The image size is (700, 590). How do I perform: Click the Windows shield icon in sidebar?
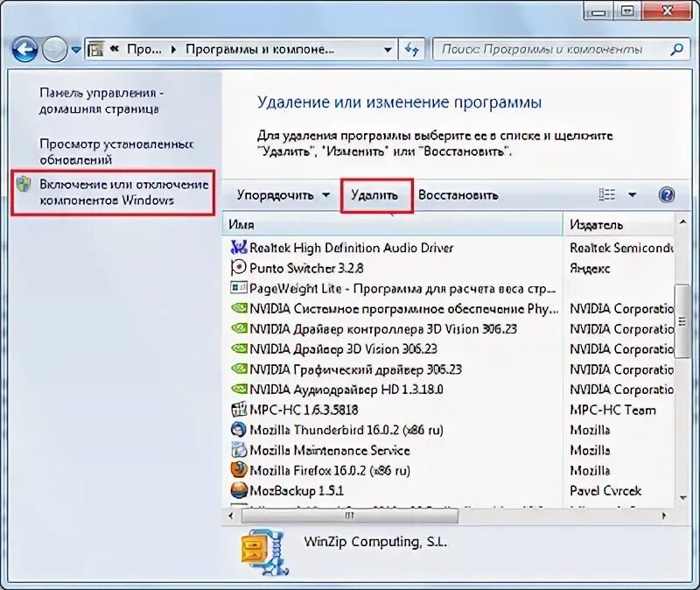(x=24, y=185)
